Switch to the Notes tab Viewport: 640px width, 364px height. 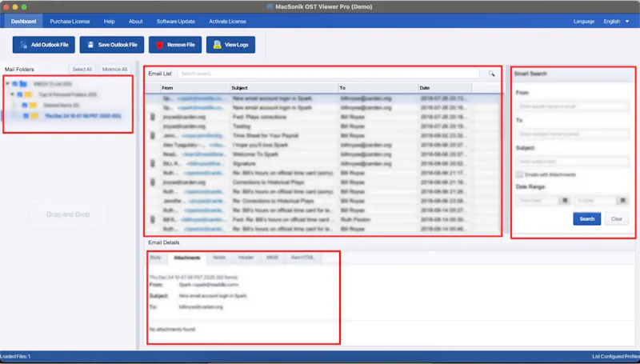219,258
